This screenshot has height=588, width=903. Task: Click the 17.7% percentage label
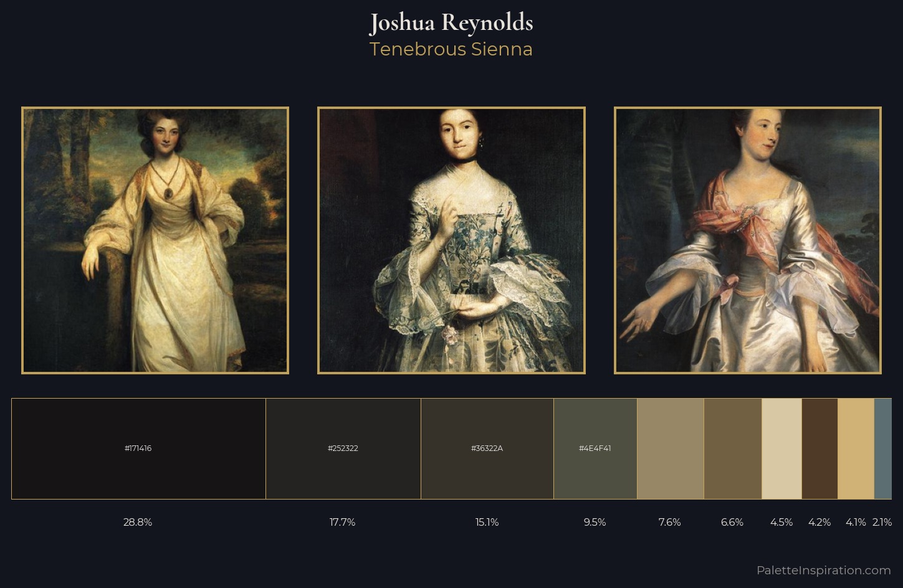[343, 522]
